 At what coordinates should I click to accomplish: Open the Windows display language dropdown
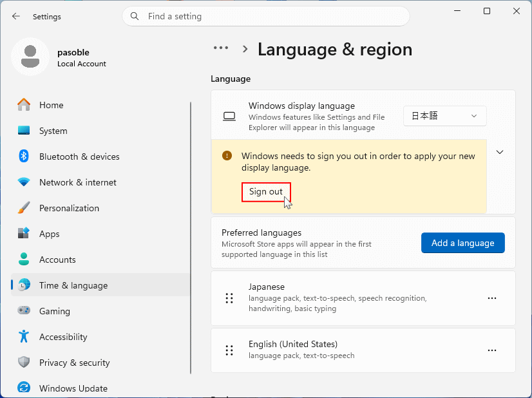pyautogui.click(x=444, y=116)
